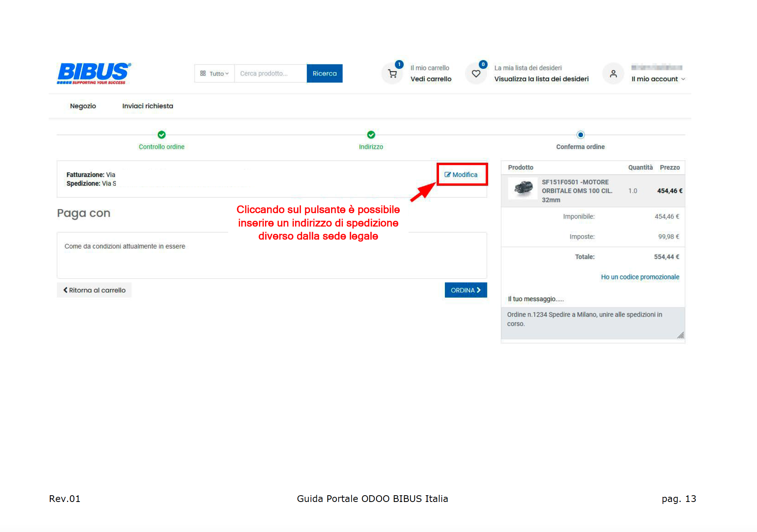Screen dimensions: 757x532
Task: Click the Cerca prodotto search field
Action: point(270,74)
